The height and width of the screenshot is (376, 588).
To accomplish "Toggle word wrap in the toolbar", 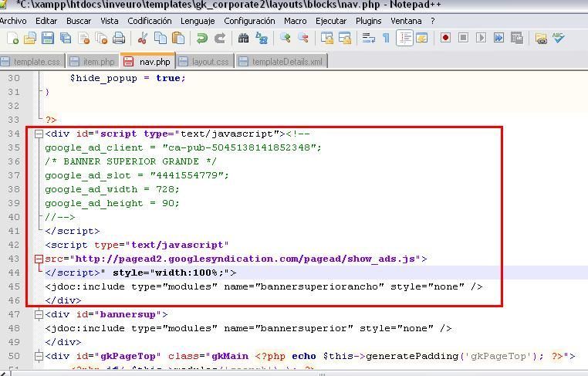I will pyautogui.click(x=368, y=39).
